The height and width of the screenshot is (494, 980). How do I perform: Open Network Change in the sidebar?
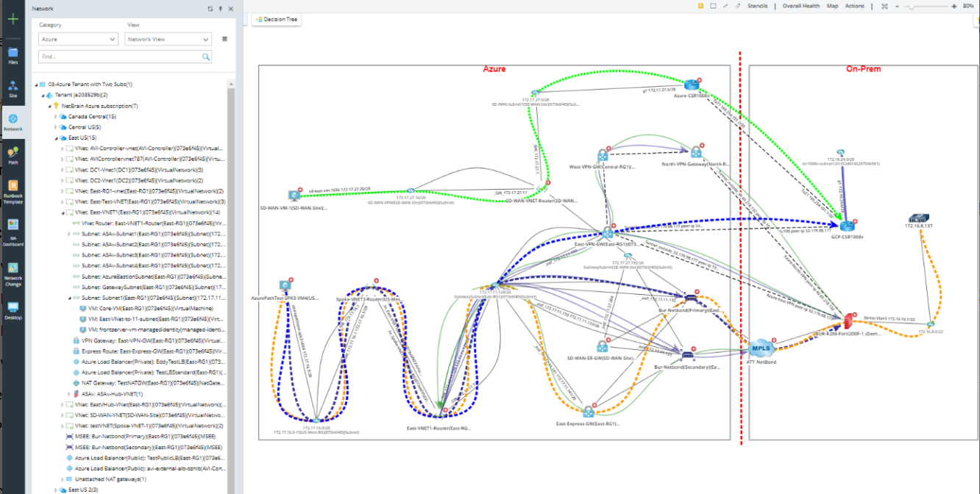pyautogui.click(x=13, y=273)
